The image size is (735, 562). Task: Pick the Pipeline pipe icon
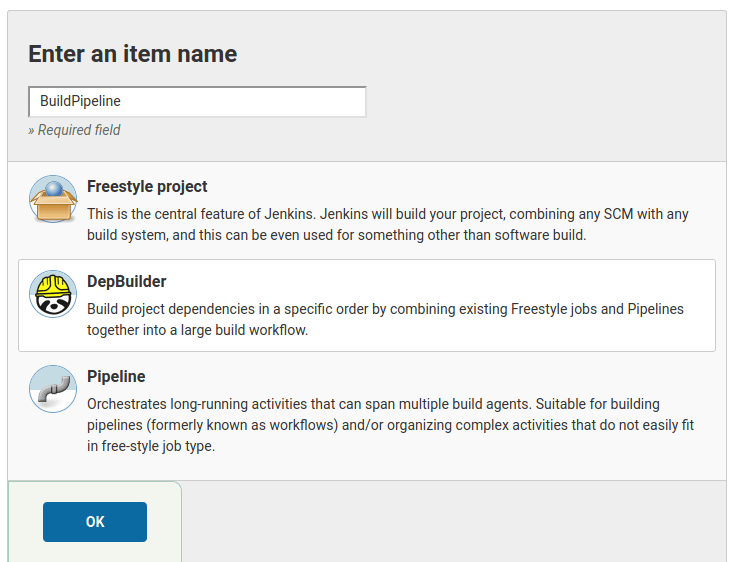coord(53,389)
